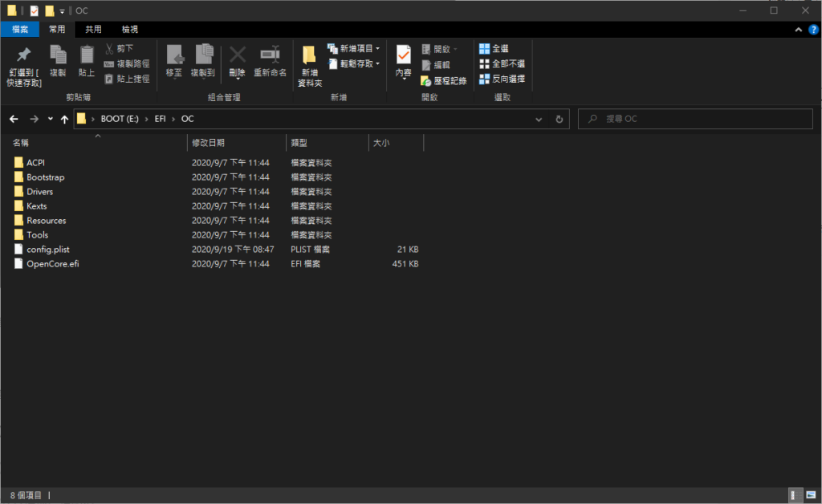Open the Easy Access dropdown

coord(354,64)
